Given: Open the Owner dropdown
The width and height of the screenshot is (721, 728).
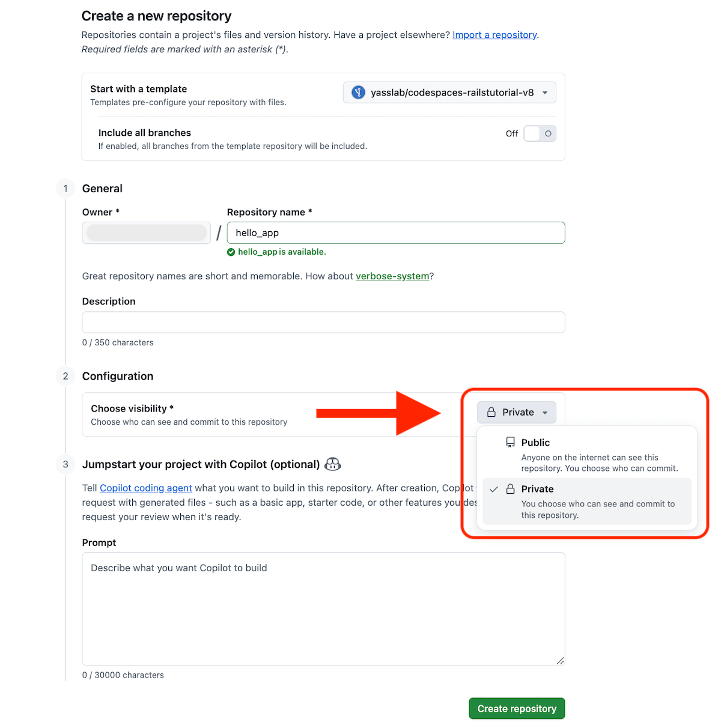Looking at the screenshot, I should coord(146,233).
